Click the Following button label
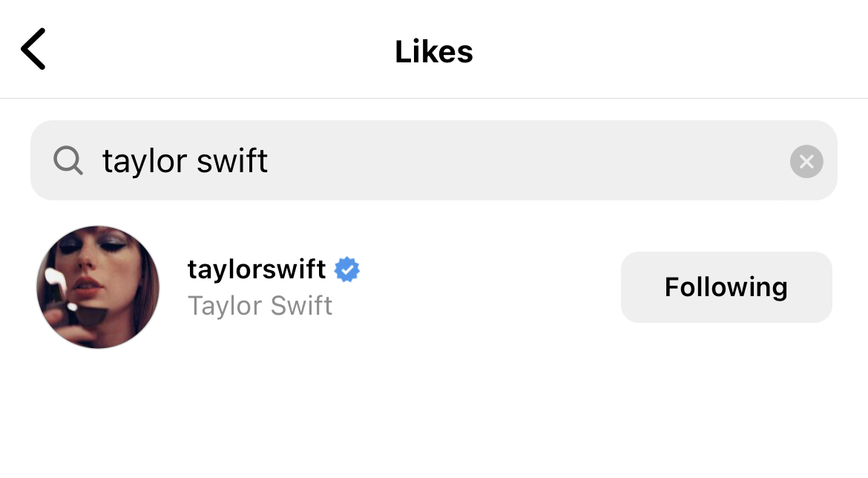Image resolution: width=868 pixels, height=478 pixels. (726, 287)
